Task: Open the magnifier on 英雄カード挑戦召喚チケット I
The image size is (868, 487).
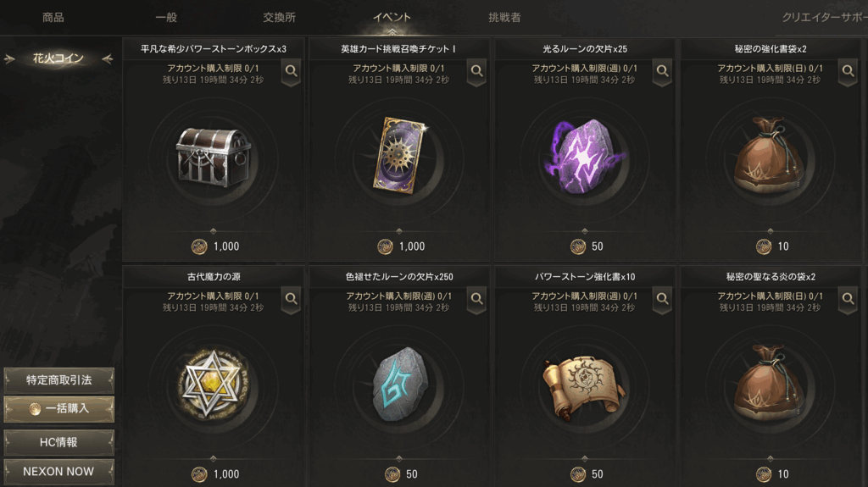Action: [x=476, y=72]
